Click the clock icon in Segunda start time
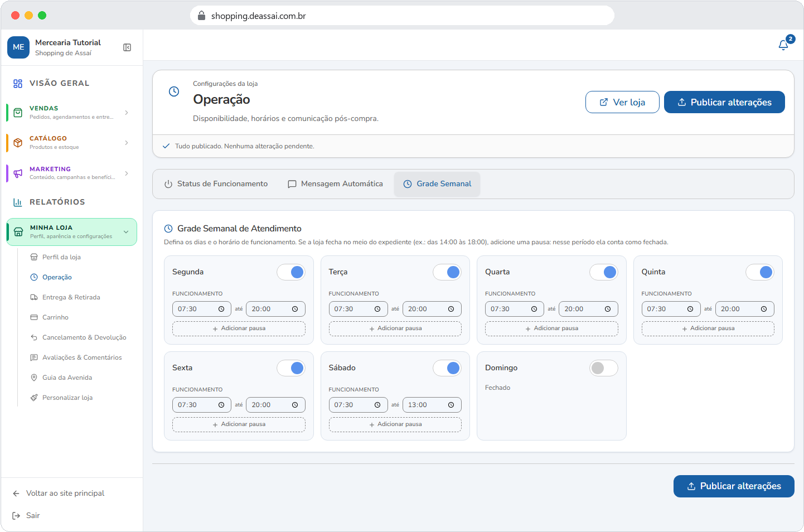The width and height of the screenshot is (804, 532). [x=221, y=309]
